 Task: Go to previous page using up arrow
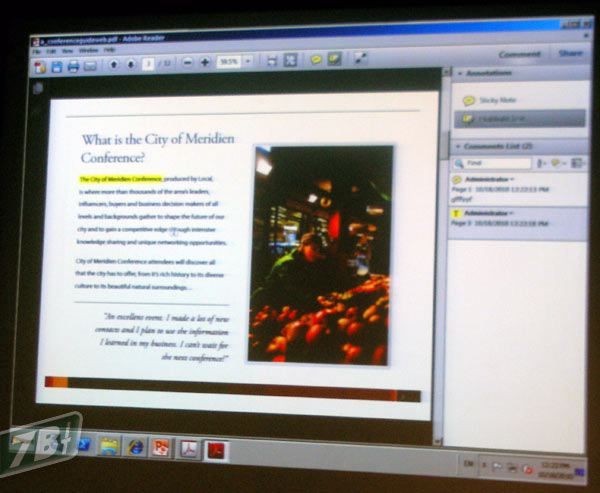point(113,65)
